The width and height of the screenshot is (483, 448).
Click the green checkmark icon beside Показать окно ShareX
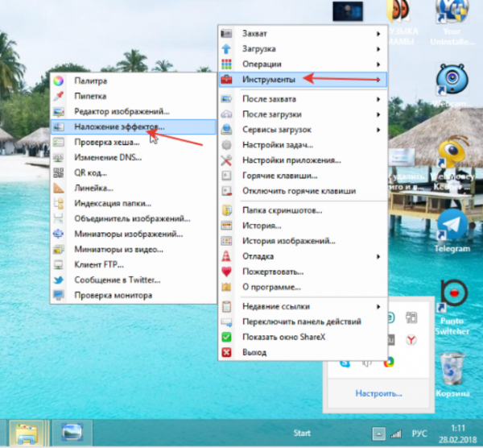tap(226, 337)
